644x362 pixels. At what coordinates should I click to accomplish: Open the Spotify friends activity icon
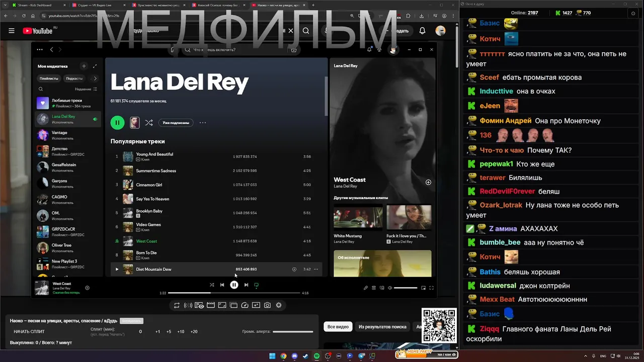pyautogui.click(x=380, y=49)
